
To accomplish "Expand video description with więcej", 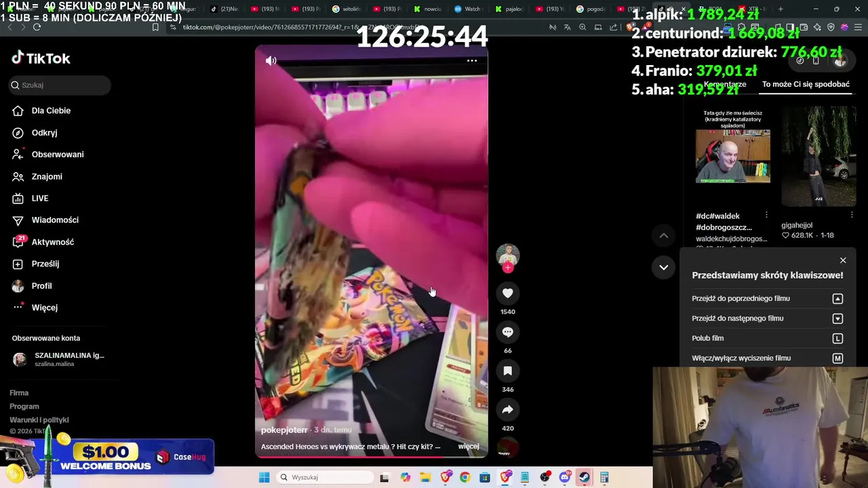I will [469, 447].
